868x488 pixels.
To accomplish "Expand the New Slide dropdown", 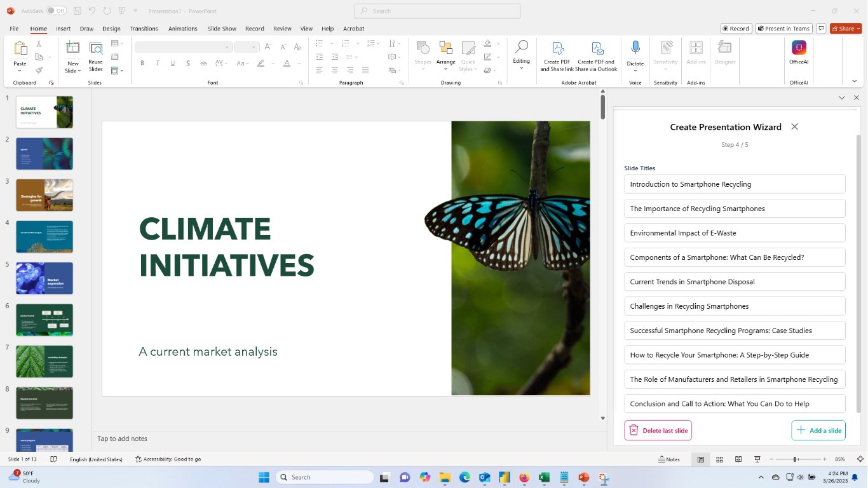I will click(73, 67).
